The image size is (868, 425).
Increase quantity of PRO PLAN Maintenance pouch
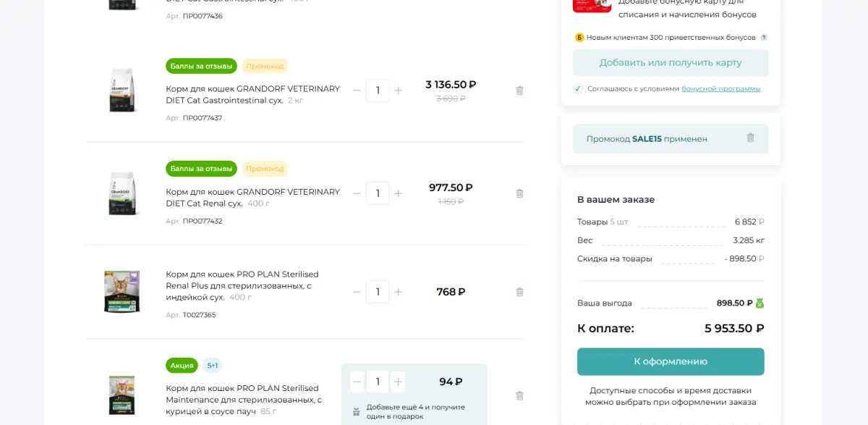click(x=399, y=382)
